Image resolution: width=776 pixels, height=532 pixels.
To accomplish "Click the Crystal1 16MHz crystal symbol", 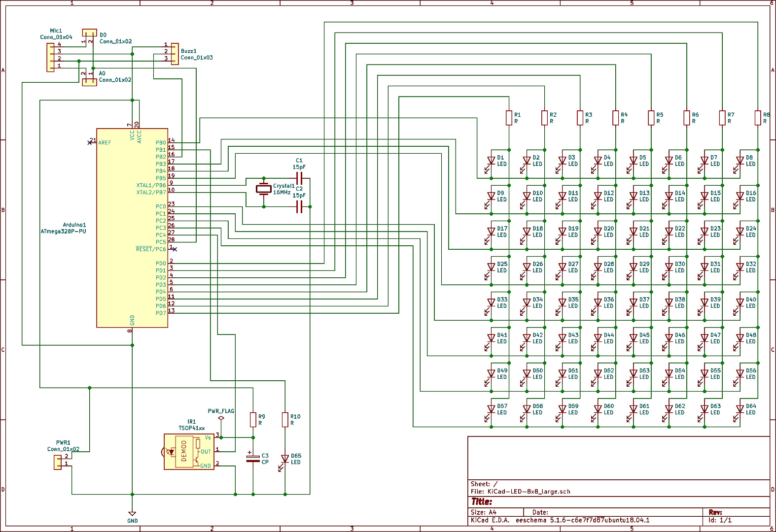I will 264,189.
